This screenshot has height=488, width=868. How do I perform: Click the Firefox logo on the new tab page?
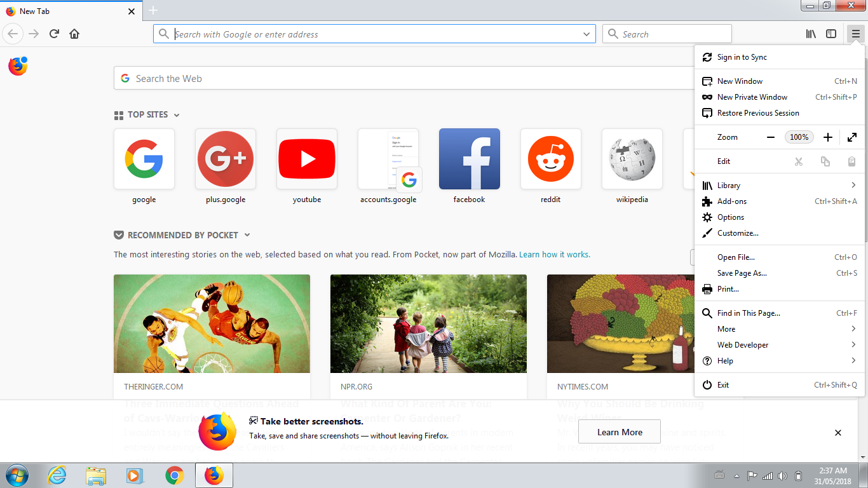click(18, 66)
